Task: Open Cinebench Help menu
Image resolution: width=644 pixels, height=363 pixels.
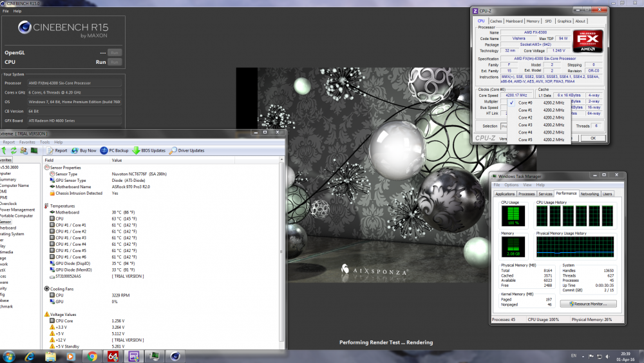Action: (17, 11)
